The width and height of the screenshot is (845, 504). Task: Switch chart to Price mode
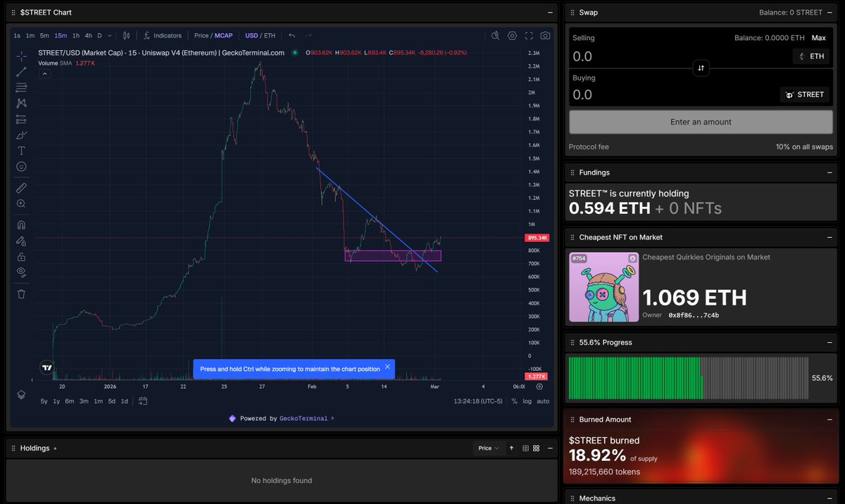(x=201, y=35)
